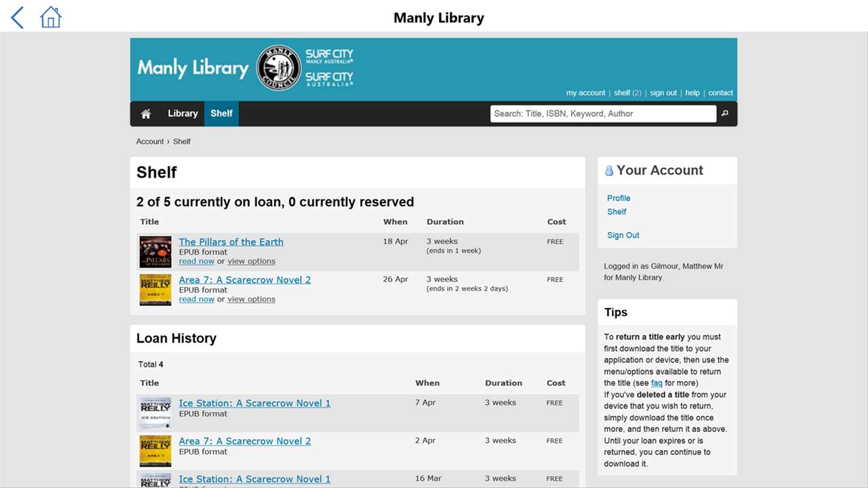The width and height of the screenshot is (868, 488).
Task: Click the Ice Station cover from 7 Apr
Action: [156, 413]
